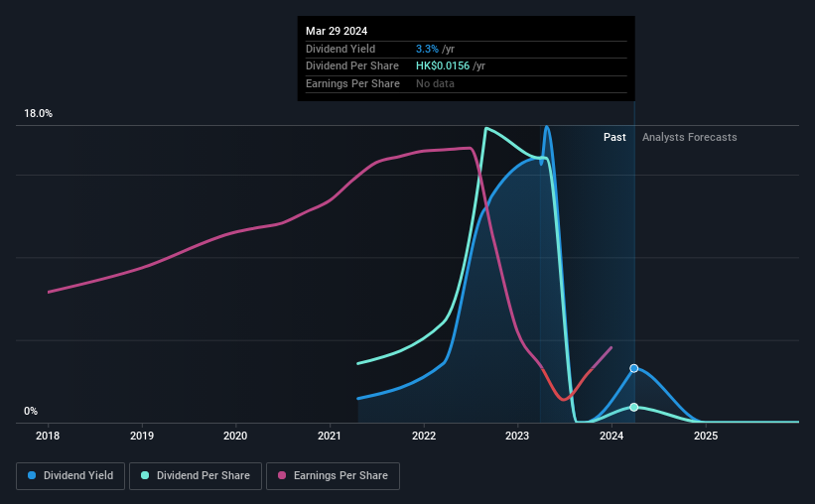Click the 2018 x-axis label
The height and width of the screenshot is (504, 815).
[48, 436]
